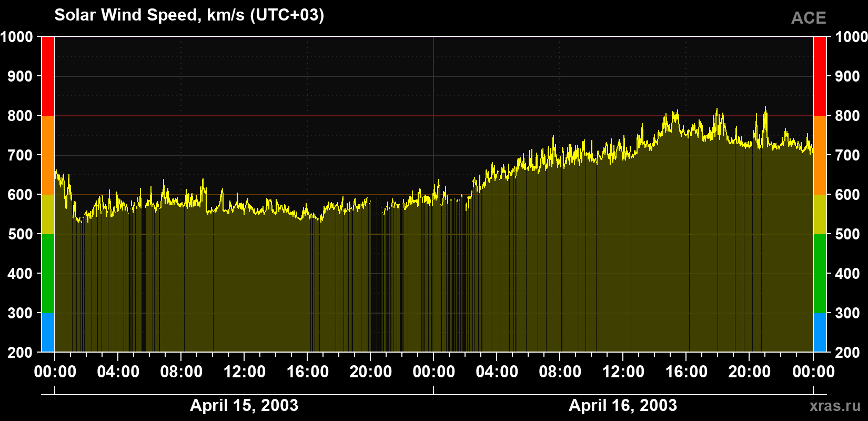The height and width of the screenshot is (421, 868).
Task: Click the 08:00 tick under April 15
Action: point(181,372)
